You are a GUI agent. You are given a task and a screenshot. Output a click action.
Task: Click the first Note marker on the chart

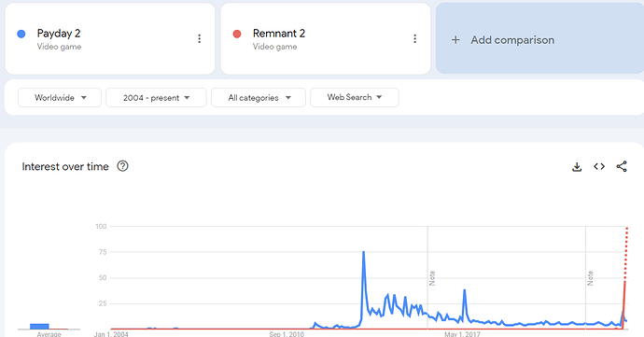[431, 278]
